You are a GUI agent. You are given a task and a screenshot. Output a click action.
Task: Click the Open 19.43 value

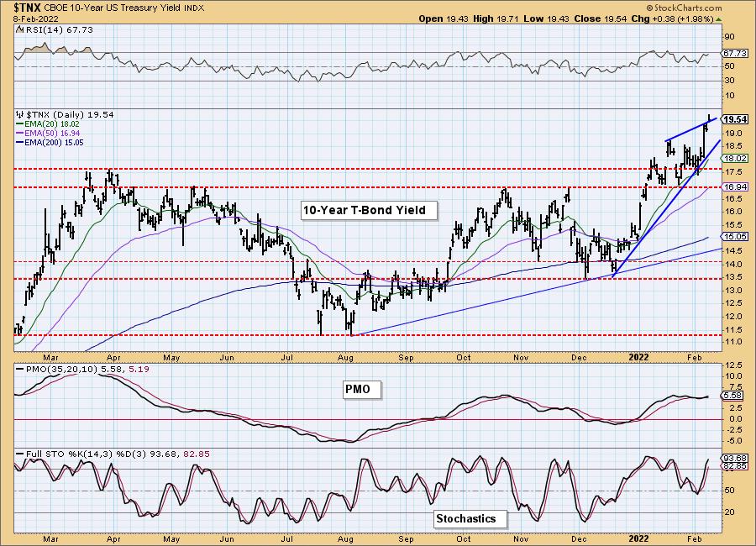point(442,18)
